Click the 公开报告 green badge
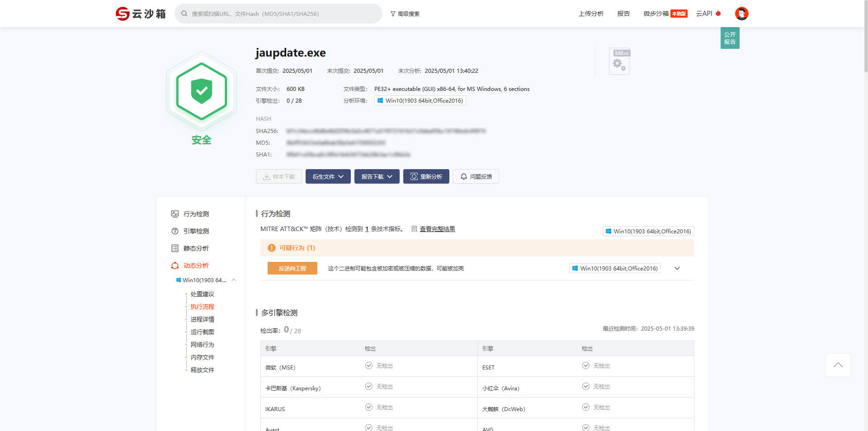Image resolution: width=868 pixels, height=431 pixels. pyautogui.click(x=730, y=38)
